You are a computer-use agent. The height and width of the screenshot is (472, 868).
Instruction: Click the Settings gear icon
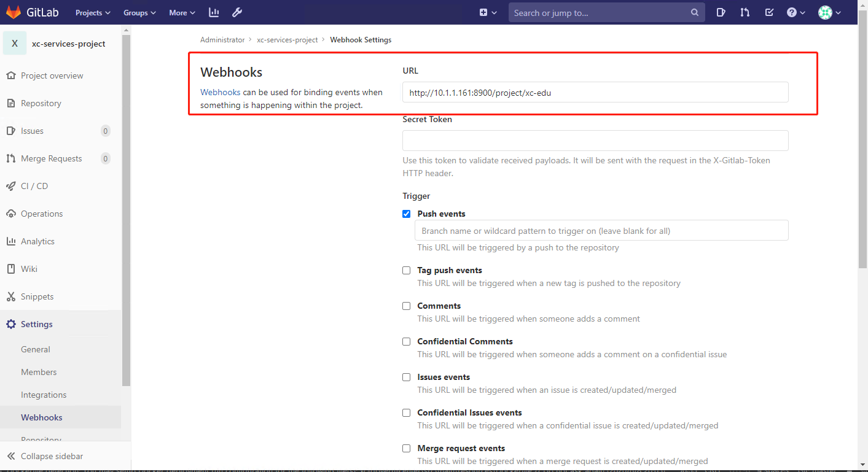pyautogui.click(x=10, y=324)
